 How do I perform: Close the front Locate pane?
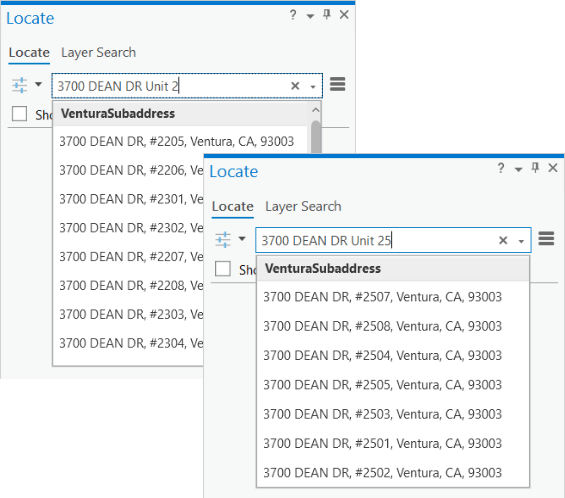click(x=553, y=168)
